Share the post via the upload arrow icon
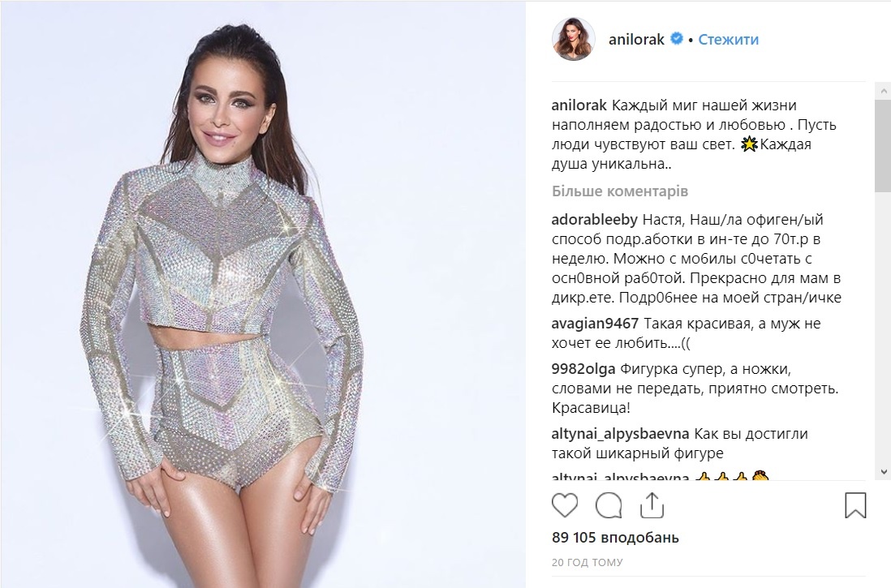 pos(652,504)
